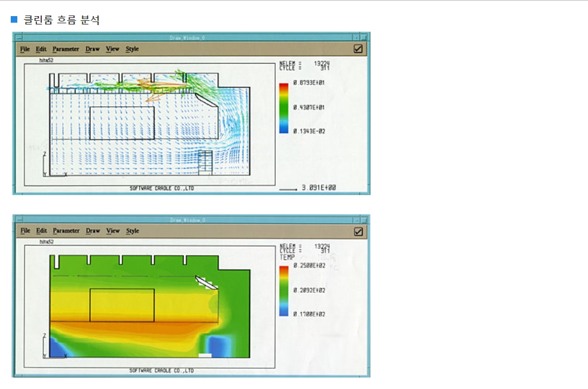The height and width of the screenshot is (389, 588).
Task: Open File menu in the velocity vector window
Action: tap(24, 49)
